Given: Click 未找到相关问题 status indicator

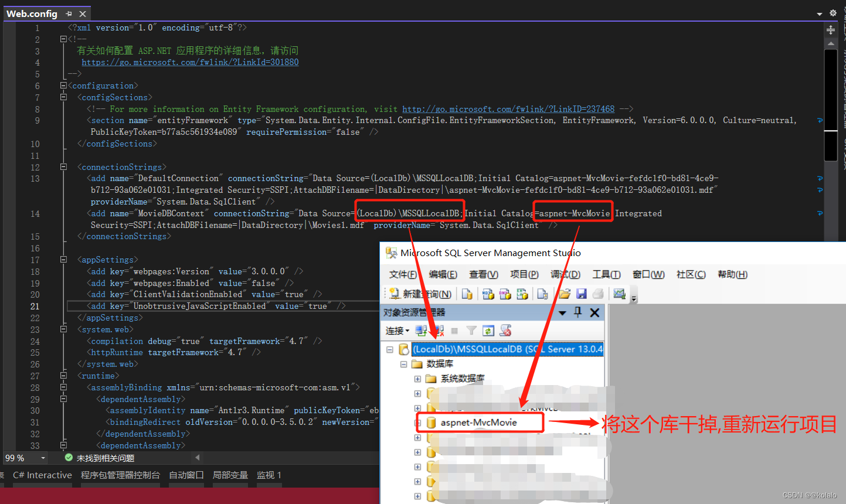Looking at the screenshot, I should (100, 458).
